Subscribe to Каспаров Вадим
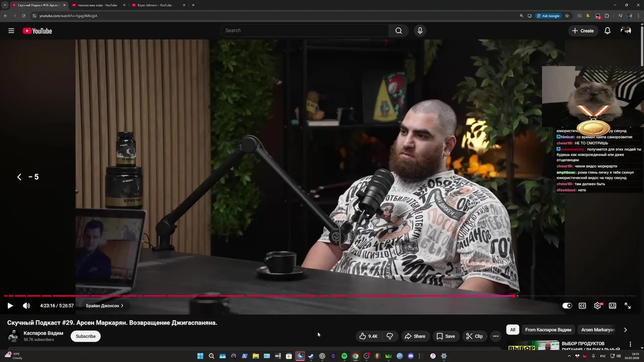 point(86,336)
